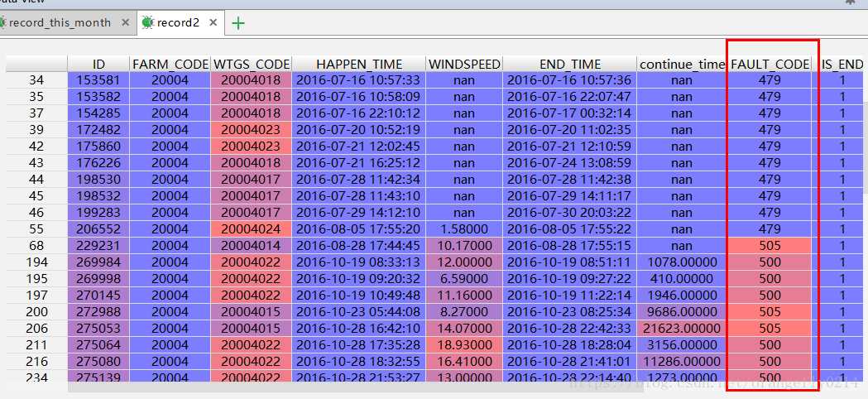
Task: Click the HAPPEN_TIME column header
Action: (x=359, y=64)
